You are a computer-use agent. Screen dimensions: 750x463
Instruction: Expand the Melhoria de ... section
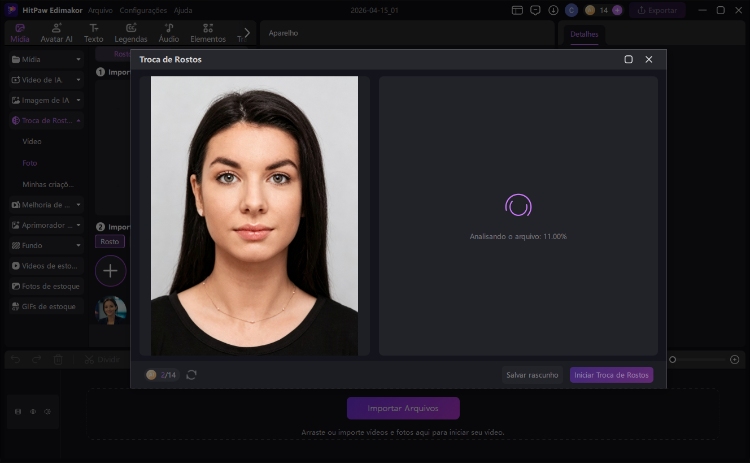tap(46, 205)
